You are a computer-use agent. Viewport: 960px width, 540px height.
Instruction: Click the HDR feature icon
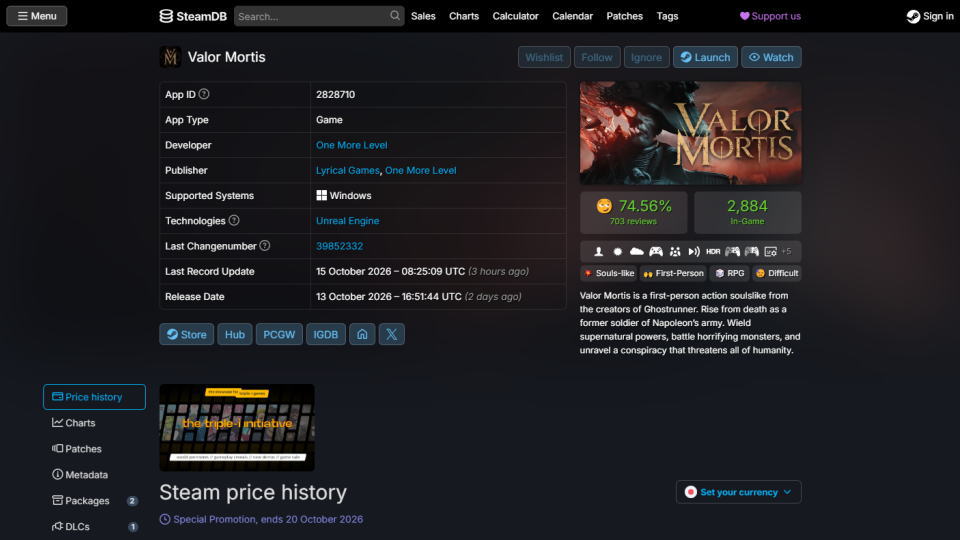[713, 251]
